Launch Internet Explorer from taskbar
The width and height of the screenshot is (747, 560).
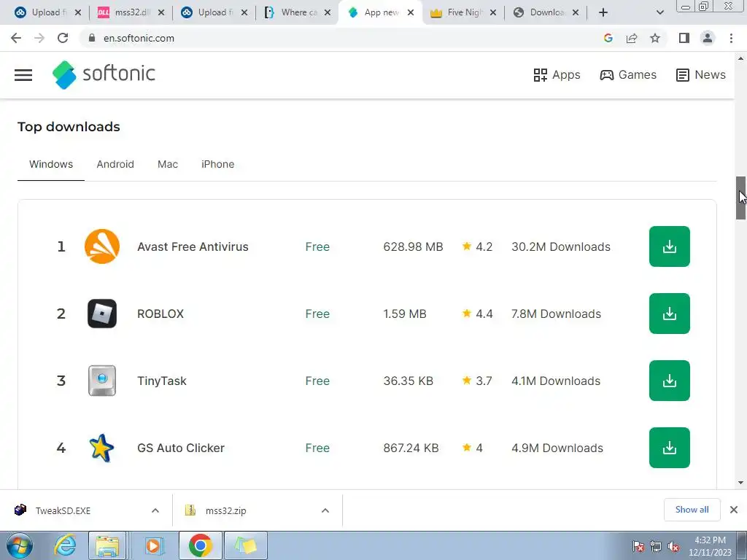tap(65, 545)
